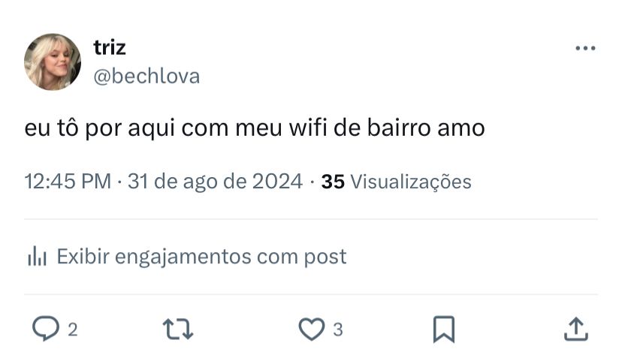
Task: Click the word engajamentos in the analytics row
Action: coord(183,257)
